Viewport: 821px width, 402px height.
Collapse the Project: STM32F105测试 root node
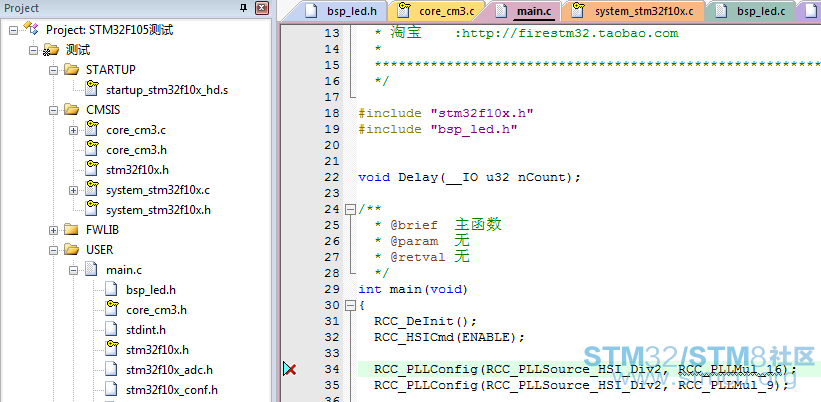[x=14, y=30]
